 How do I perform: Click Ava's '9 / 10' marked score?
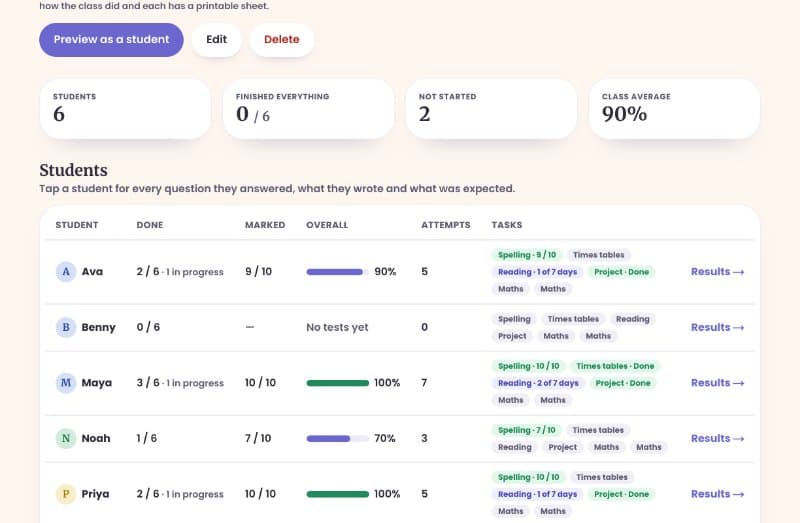tap(258, 271)
